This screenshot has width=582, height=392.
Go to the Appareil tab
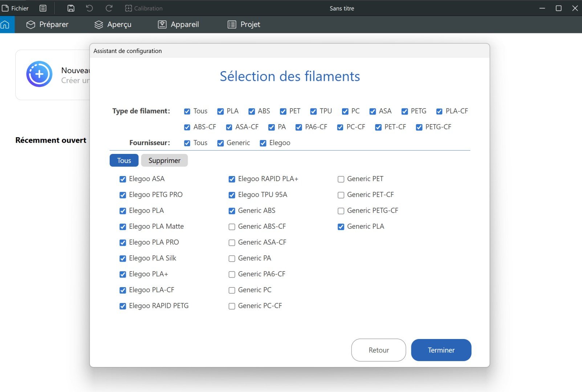pyautogui.click(x=178, y=24)
